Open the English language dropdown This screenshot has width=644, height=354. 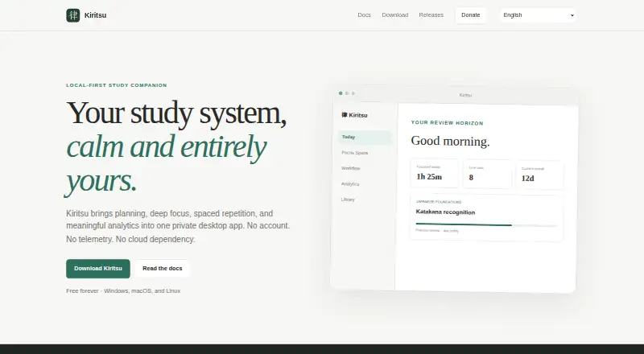538,15
